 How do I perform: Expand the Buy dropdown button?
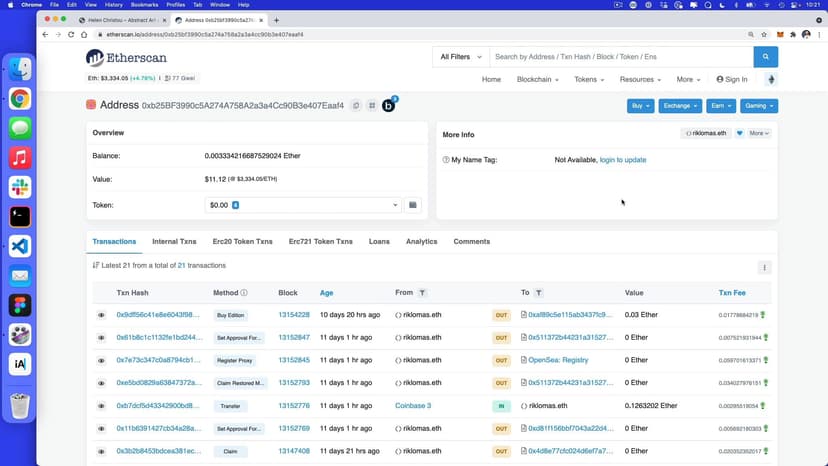coord(641,105)
